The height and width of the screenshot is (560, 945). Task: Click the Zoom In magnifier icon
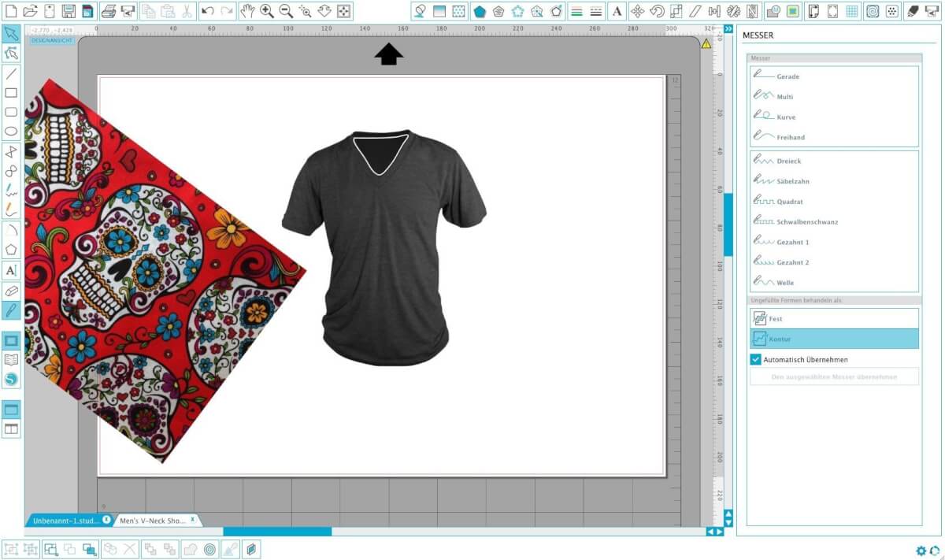(x=267, y=11)
